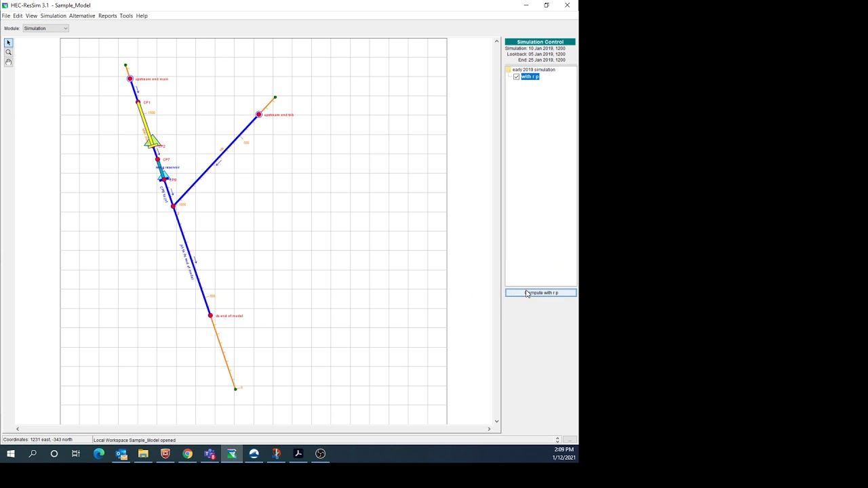Click the cyan dam triangle at CP8
The height and width of the screenshot is (488, 868).
pyautogui.click(x=163, y=176)
